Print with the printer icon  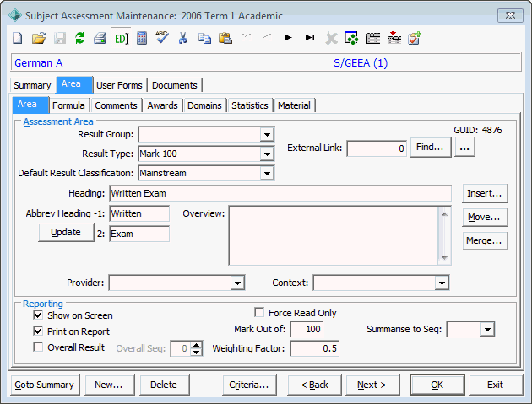(100, 38)
